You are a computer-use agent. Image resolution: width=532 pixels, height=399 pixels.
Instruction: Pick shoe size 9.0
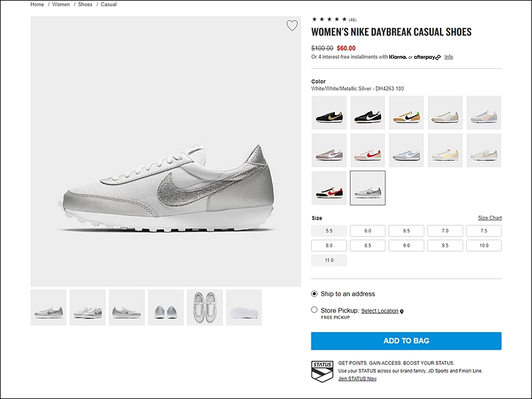[x=406, y=245]
